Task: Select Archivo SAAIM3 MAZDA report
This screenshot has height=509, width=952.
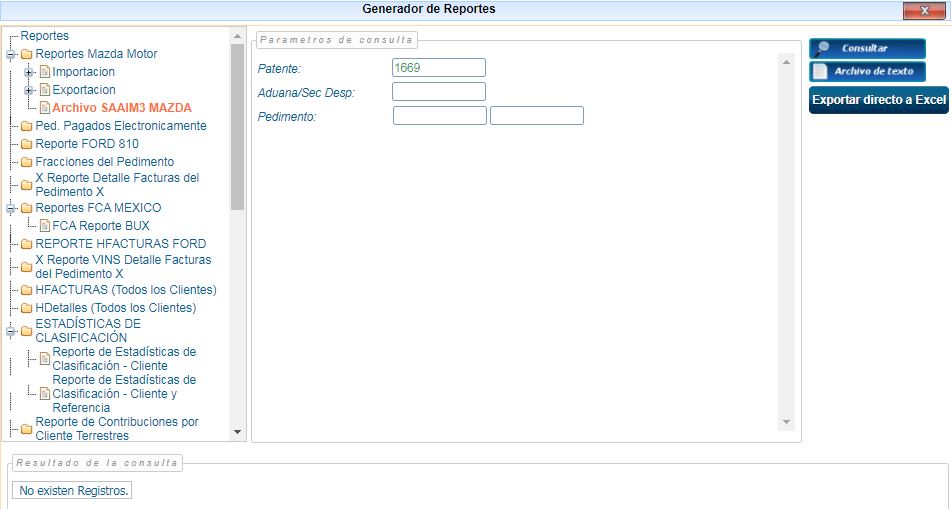Action: 122,108
